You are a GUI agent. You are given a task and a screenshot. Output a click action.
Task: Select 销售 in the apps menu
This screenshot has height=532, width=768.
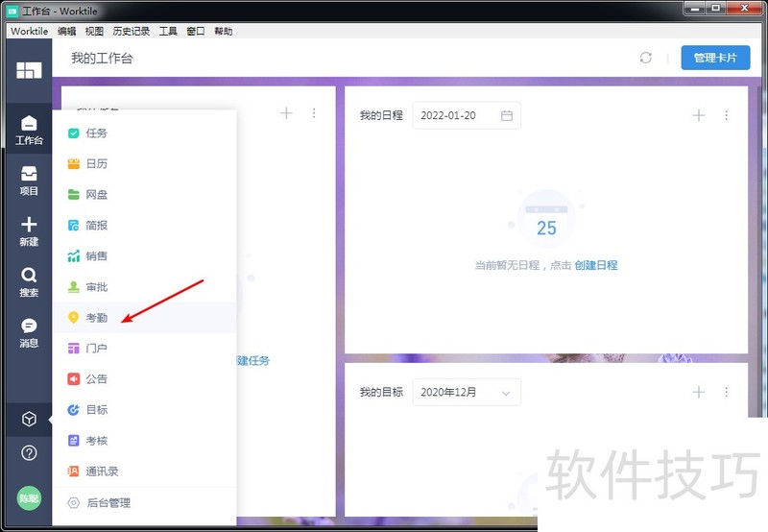click(145, 255)
